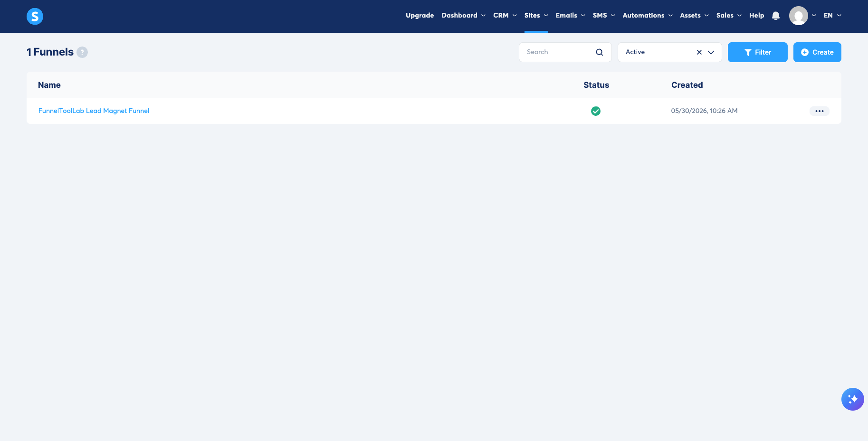Expand the Automations menu
The height and width of the screenshot is (441, 868).
648,15
